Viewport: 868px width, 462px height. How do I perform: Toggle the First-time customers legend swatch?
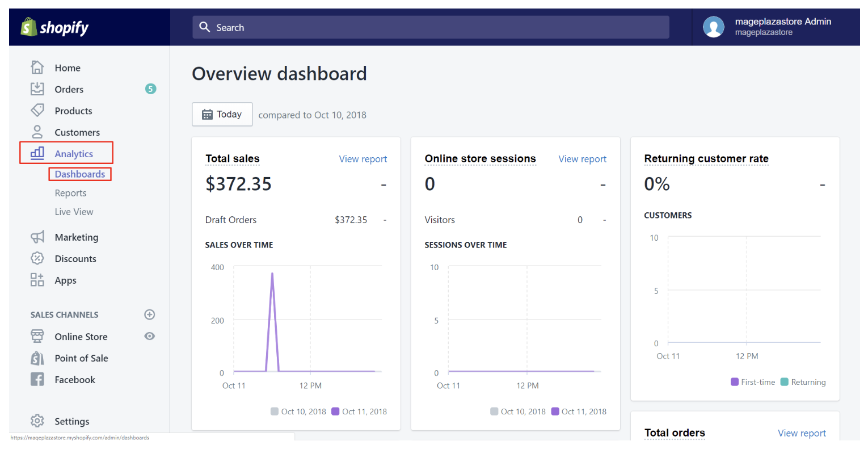[x=734, y=382]
